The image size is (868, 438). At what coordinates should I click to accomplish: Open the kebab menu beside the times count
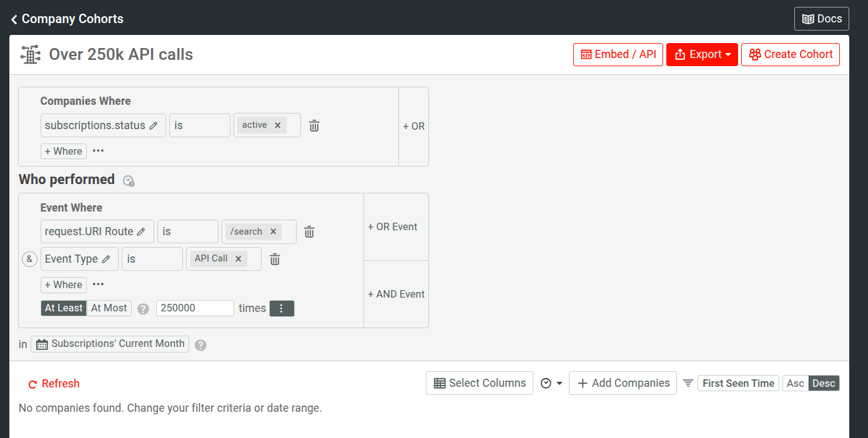coord(282,308)
